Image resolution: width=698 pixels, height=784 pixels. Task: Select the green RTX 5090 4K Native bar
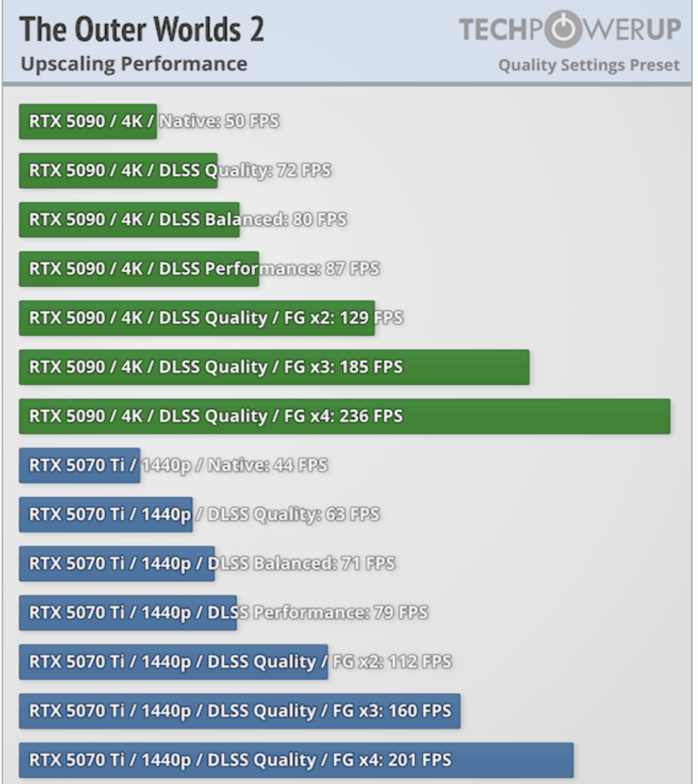coord(87,121)
